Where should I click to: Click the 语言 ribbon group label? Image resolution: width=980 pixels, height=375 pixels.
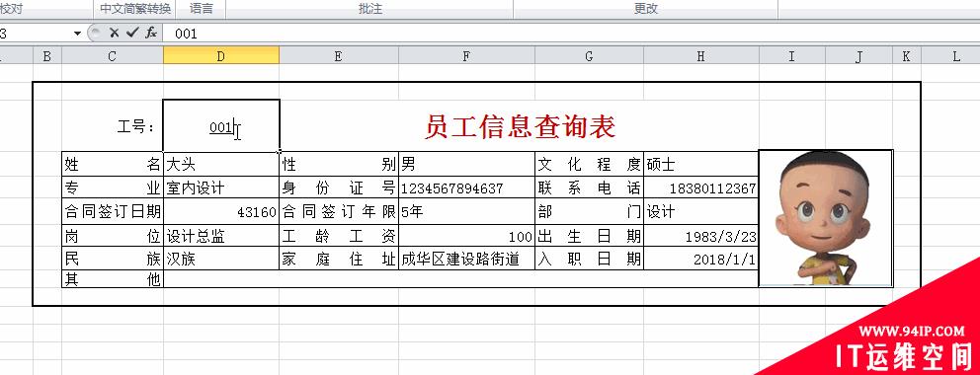[x=201, y=9]
